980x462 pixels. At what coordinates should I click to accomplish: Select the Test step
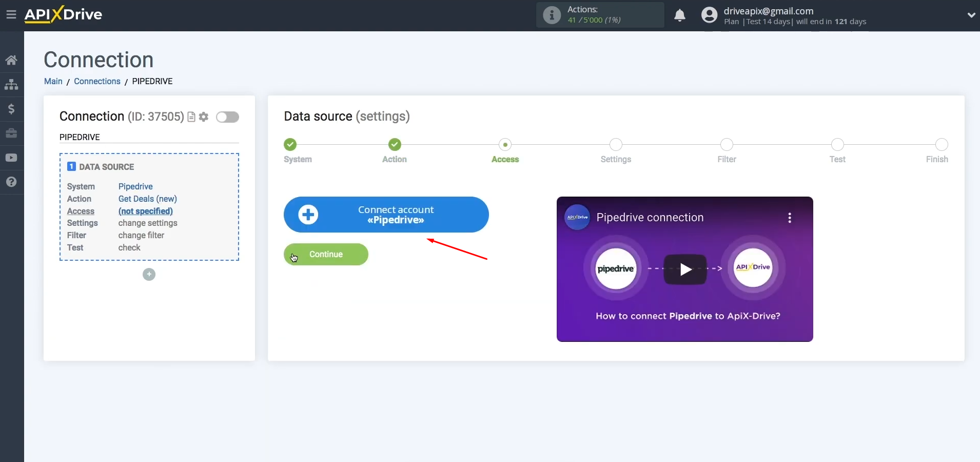tap(838, 145)
